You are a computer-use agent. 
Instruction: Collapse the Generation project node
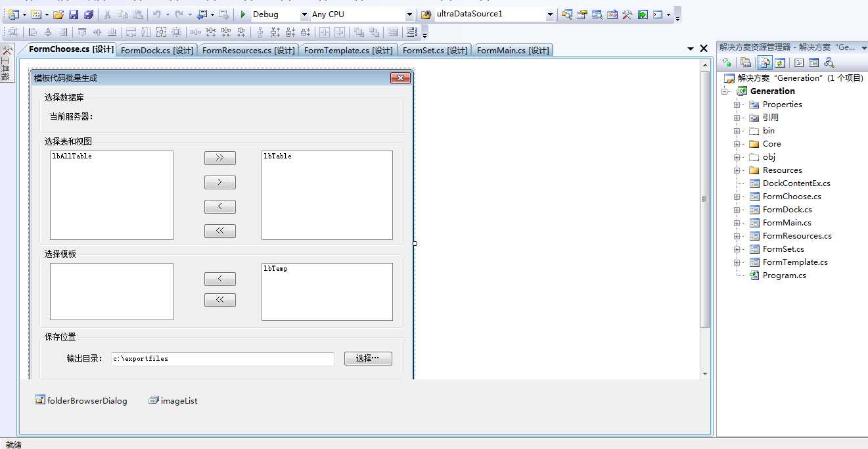point(725,91)
